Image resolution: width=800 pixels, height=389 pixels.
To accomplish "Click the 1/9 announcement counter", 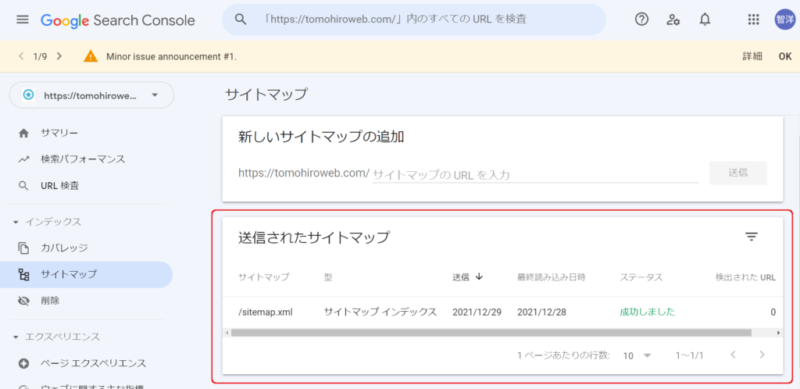I will (x=40, y=56).
